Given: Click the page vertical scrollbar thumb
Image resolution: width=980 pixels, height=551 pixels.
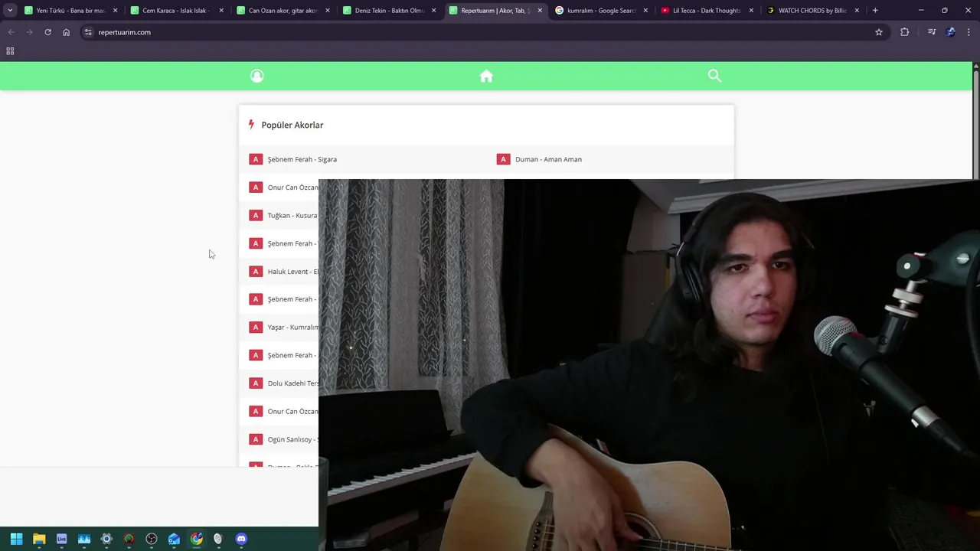Looking at the screenshot, I should click(x=976, y=126).
